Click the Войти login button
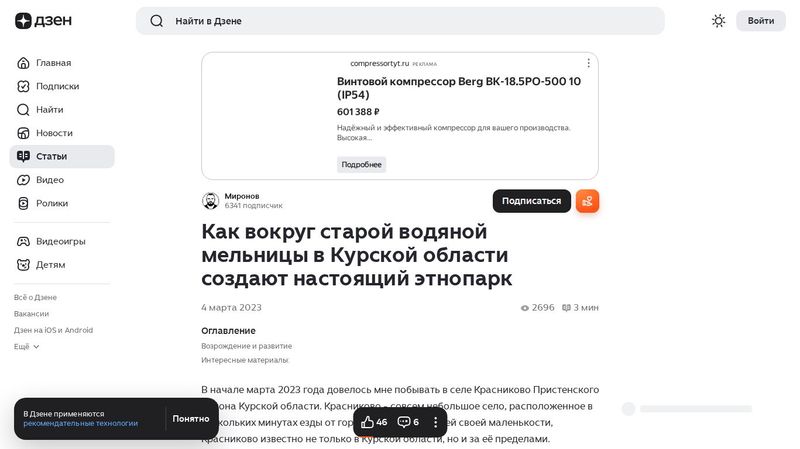 760,21
